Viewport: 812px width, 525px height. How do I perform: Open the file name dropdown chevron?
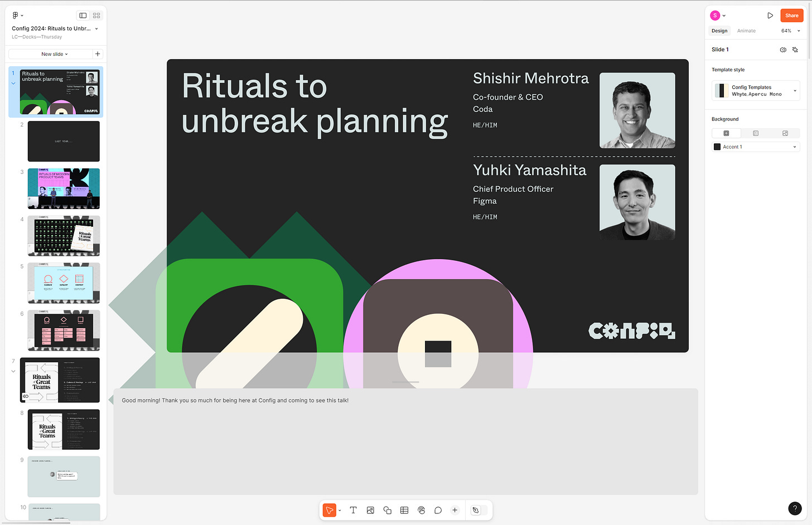pos(96,28)
